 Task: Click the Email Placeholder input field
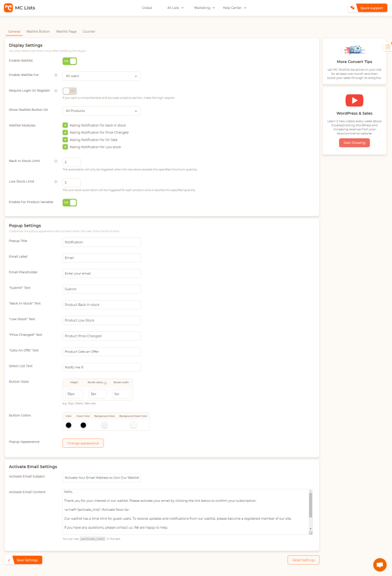tap(101, 273)
